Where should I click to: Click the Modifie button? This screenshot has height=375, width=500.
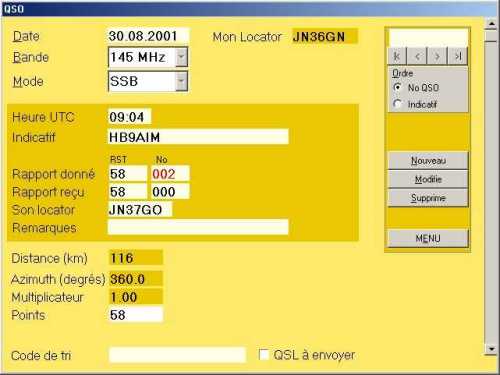click(428, 179)
